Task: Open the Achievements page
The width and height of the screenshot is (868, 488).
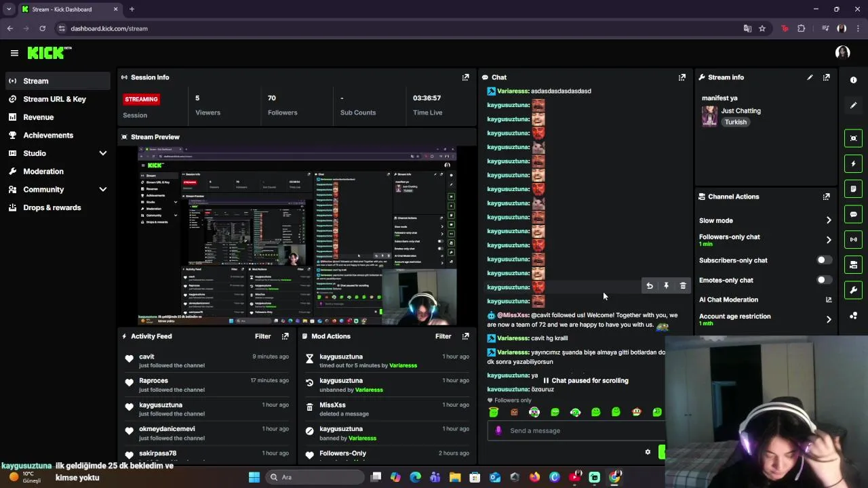Action: [58, 135]
